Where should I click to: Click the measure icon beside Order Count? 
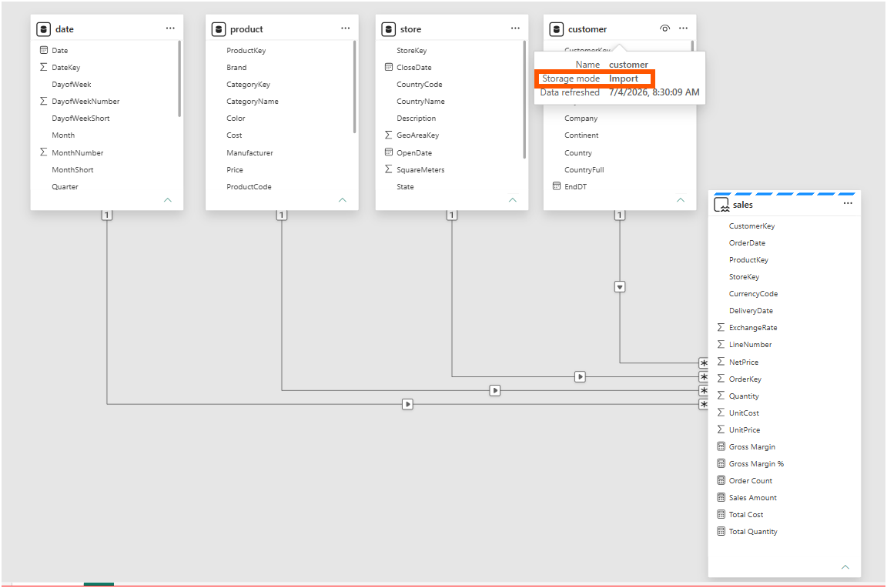721,480
